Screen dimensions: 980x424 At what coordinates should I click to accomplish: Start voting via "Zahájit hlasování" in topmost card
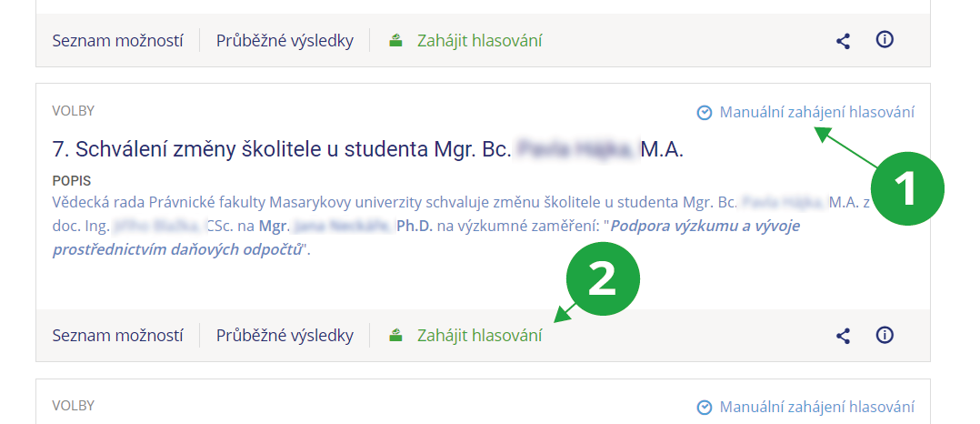pos(479,41)
